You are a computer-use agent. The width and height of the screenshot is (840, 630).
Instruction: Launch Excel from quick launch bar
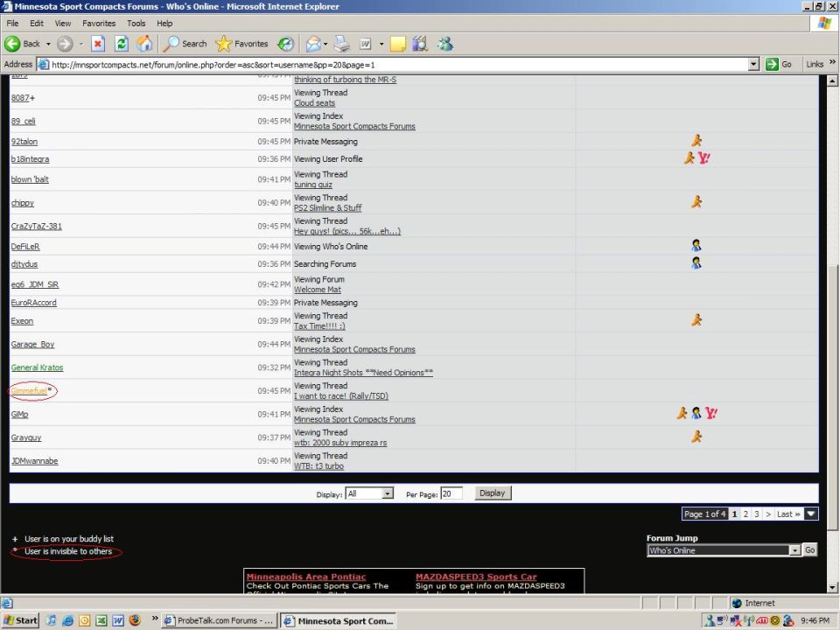tap(101, 620)
